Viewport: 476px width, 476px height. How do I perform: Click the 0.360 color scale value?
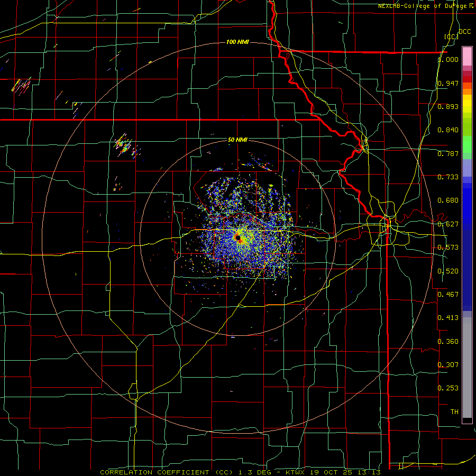[x=448, y=342]
